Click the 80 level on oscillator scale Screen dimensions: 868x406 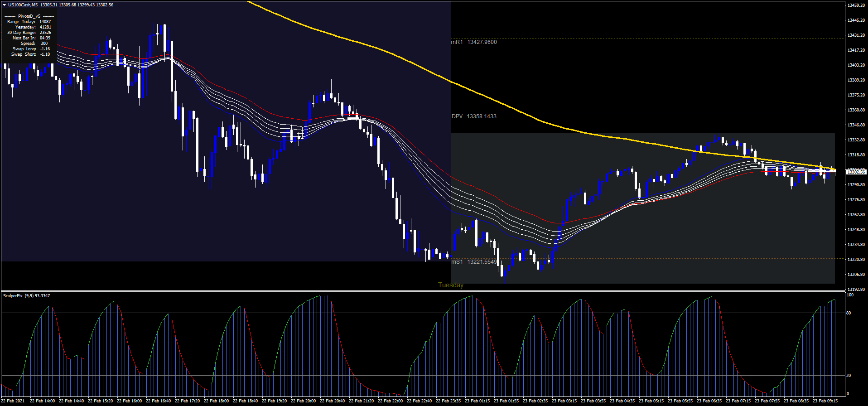tap(849, 313)
